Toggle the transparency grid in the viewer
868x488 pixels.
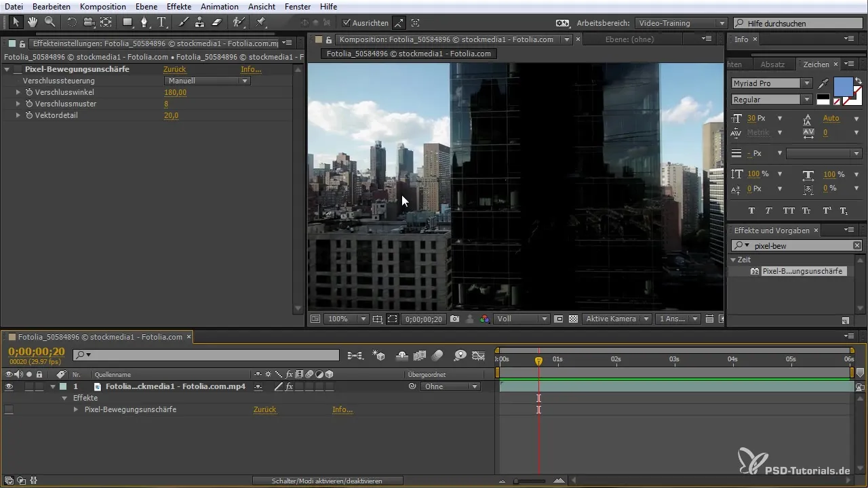point(573,319)
